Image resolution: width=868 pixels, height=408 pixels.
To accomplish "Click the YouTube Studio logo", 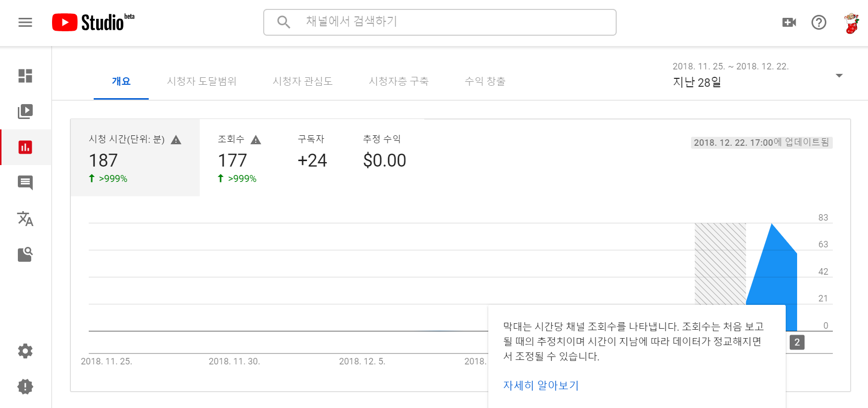I will pyautogui.click(x=93, y=22).
